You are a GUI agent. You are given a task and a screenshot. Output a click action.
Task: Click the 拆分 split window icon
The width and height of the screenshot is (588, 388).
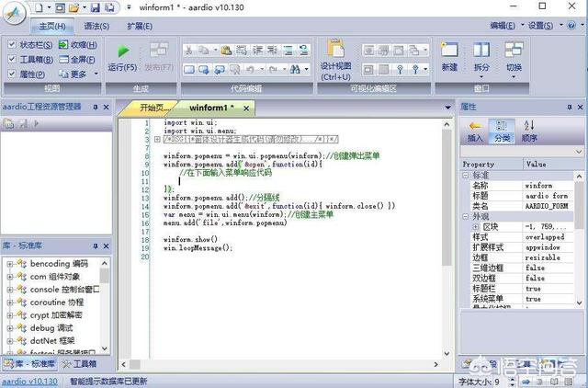(481, 50)
